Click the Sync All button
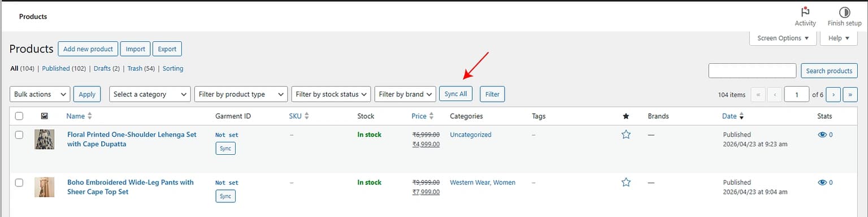 [455, 94]
